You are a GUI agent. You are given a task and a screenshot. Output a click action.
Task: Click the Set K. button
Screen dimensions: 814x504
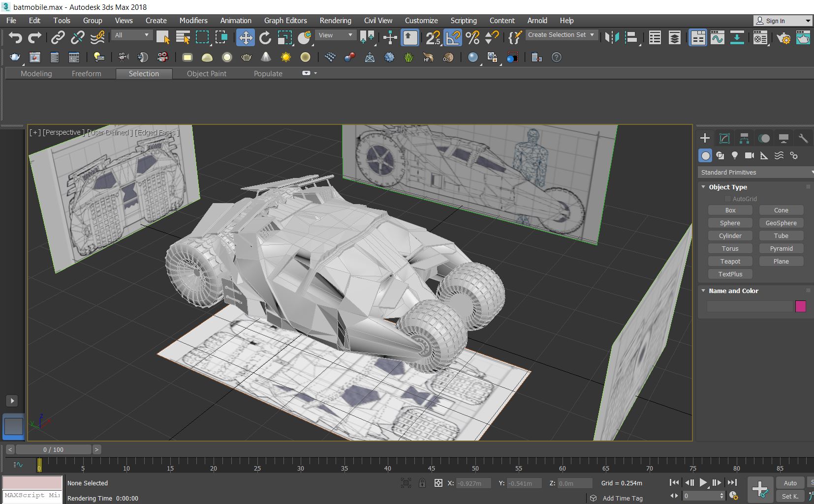tap(790, 496)
